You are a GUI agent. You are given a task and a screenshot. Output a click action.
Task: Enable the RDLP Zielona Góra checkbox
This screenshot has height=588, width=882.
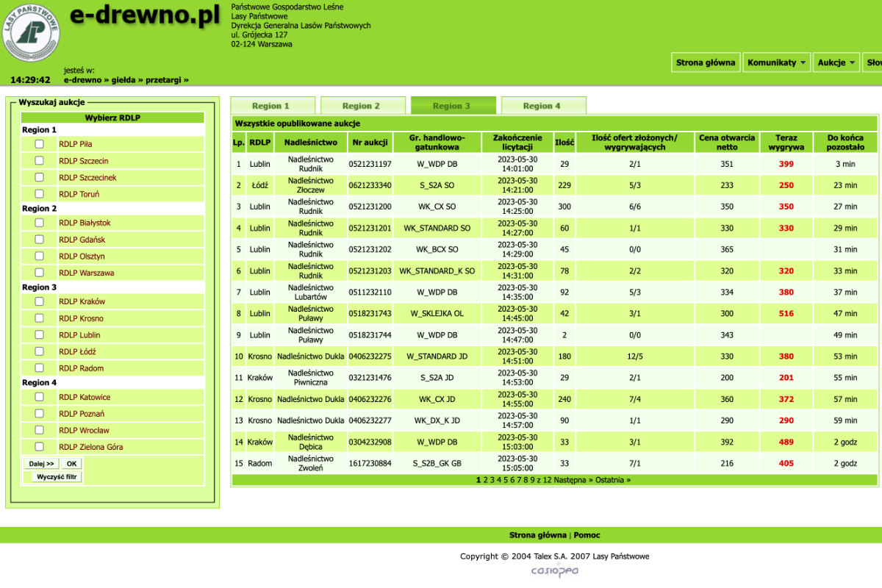coord(40,447)
